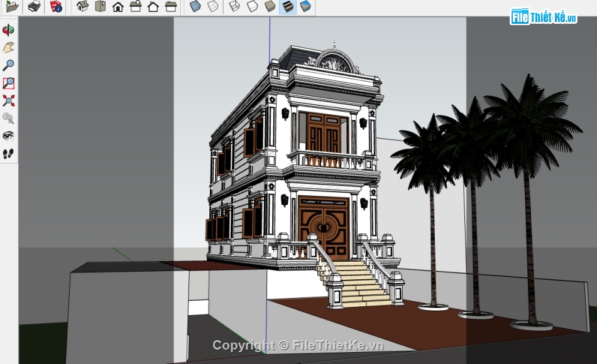Screen dimensions: 597x364
Task: Toggle Back Edges display
Action: (213, 7)
